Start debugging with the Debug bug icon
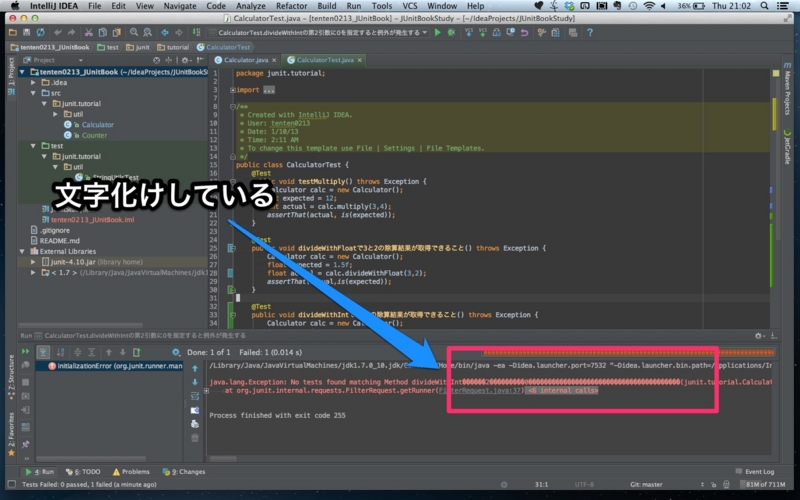 [451, 33]
